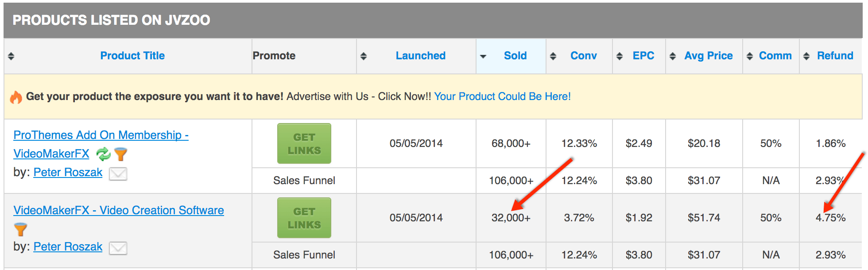Viewport: 868px width, 270px height.
Task: Click the $1.92 EPC value
Action: point(639,218)
